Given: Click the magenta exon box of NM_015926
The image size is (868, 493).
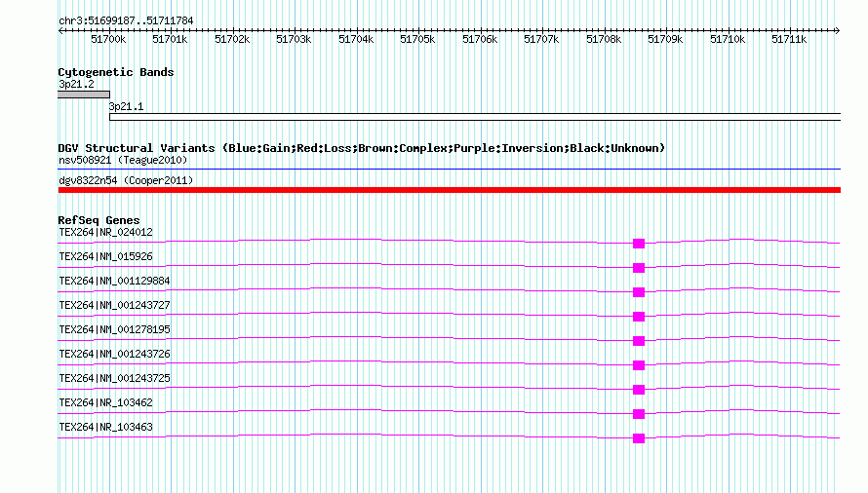Looking at the screenshot, I should pos(639,268).
